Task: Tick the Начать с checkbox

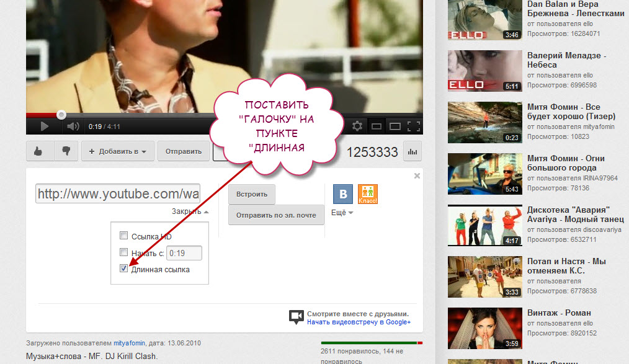Action: pyautogui.click(x=123, y=252)
